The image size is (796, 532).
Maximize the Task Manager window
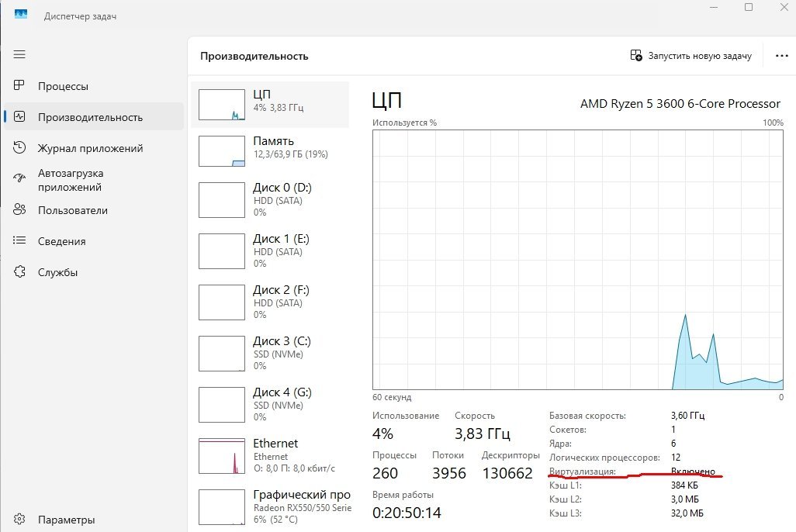tap(749, 7)
